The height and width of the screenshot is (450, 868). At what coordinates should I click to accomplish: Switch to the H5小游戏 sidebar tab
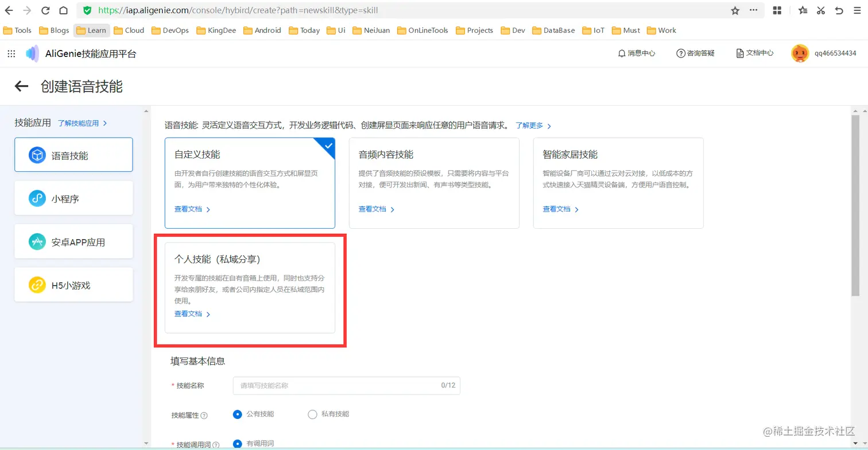73,284
